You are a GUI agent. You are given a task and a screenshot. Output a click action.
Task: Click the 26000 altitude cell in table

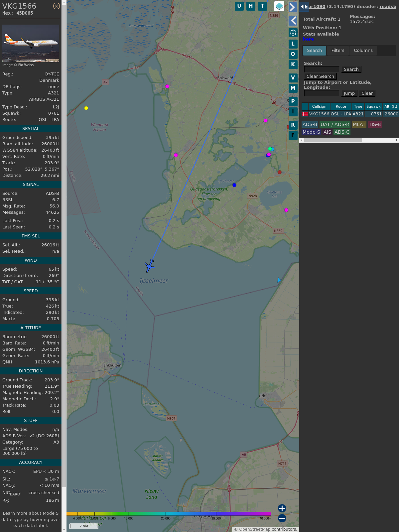(x=391, y=114)
